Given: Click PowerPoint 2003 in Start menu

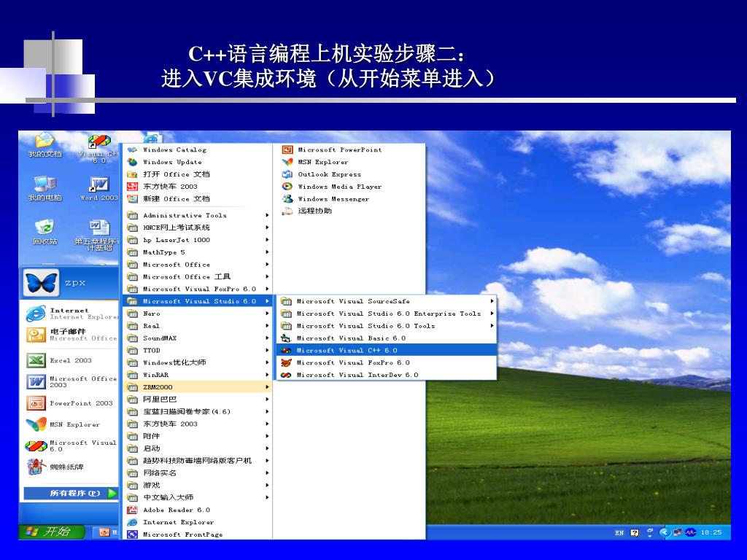Looking at the screenshot, I should tap(71, 403).
